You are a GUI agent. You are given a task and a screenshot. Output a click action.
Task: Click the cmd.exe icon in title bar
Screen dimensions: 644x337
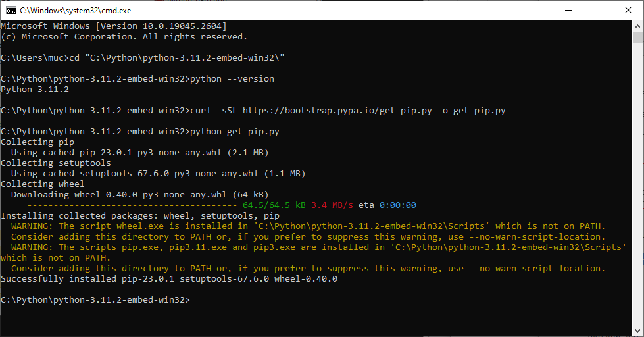[x=11, y=10]
